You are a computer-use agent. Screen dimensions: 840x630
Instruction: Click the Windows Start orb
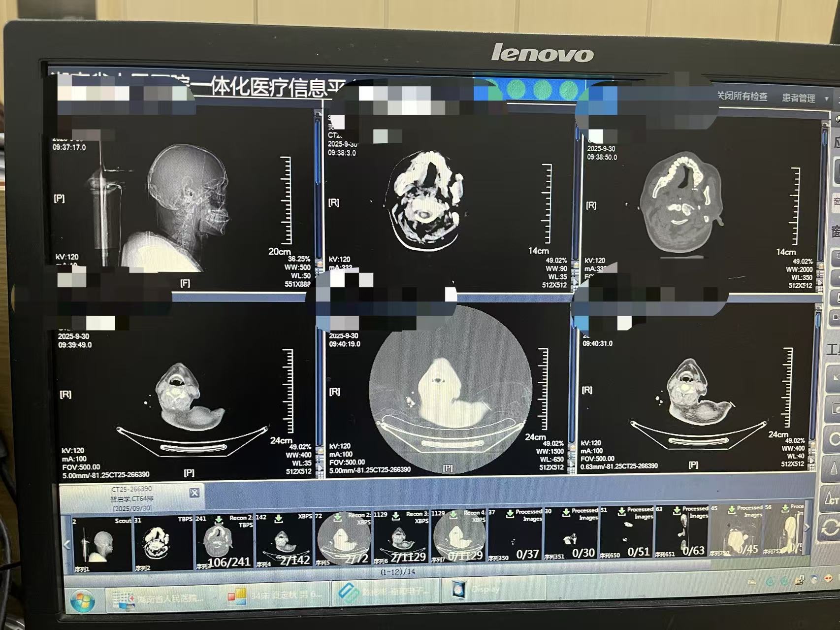pos(82,600)
